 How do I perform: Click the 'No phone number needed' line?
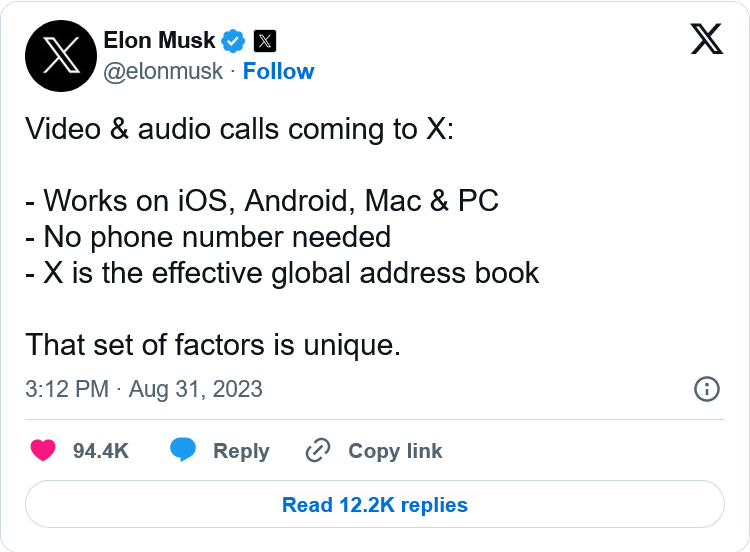(x=207, y=237)
